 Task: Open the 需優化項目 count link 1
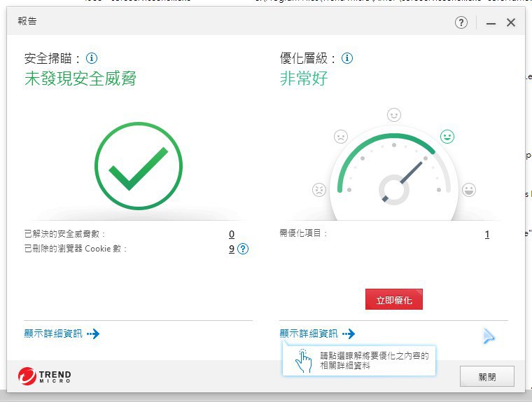click(x=487, y=234)
